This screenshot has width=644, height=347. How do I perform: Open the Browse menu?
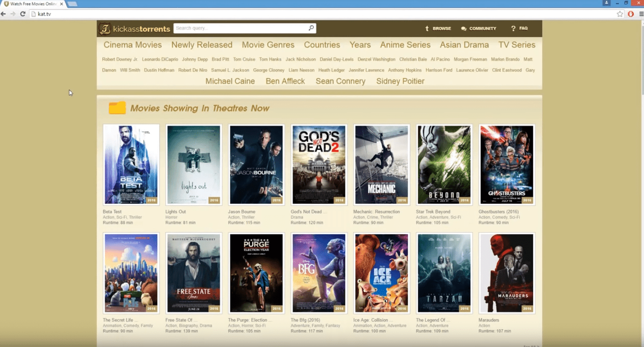point(438,28)
